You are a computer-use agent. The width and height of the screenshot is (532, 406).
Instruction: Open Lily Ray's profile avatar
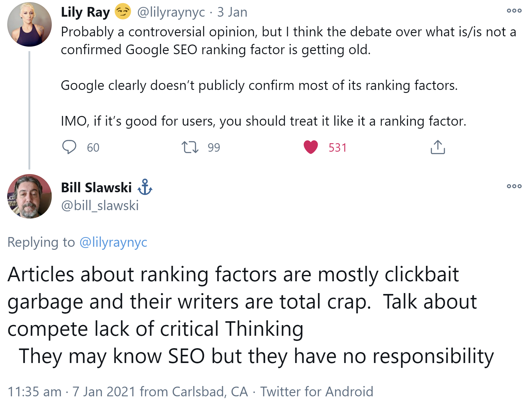point(29,24)
